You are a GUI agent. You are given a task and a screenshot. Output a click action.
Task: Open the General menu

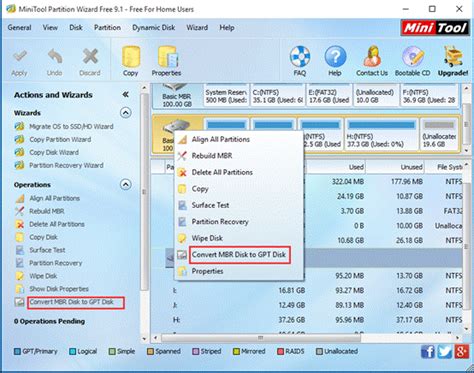19,28
